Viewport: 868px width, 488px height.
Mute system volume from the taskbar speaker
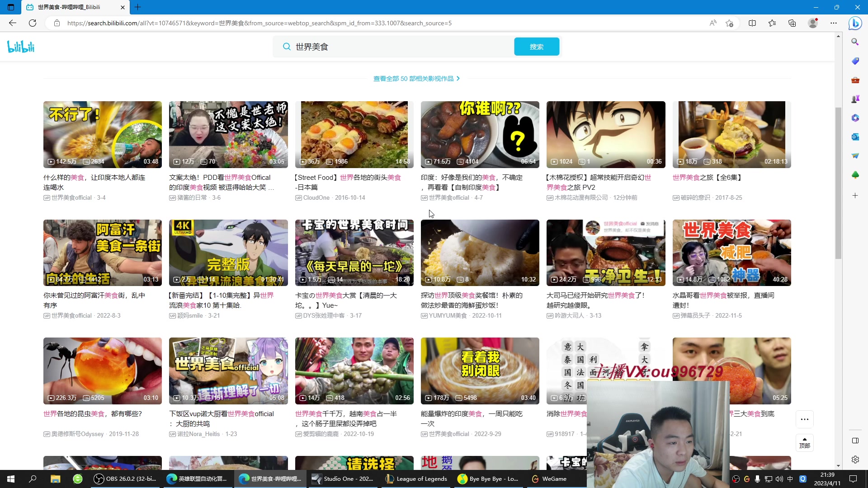coord(779,479)
